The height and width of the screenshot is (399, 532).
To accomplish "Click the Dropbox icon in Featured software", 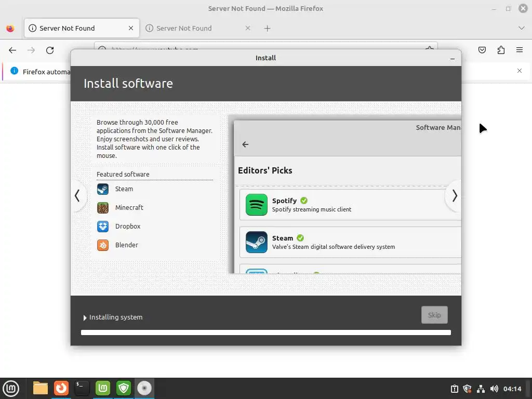I will 103,227.
